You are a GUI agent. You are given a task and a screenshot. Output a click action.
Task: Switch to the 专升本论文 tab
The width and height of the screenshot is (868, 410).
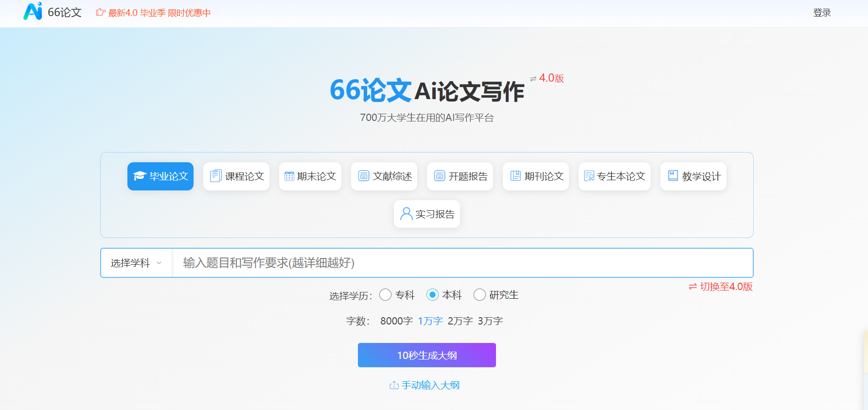(x=615, y=176)
